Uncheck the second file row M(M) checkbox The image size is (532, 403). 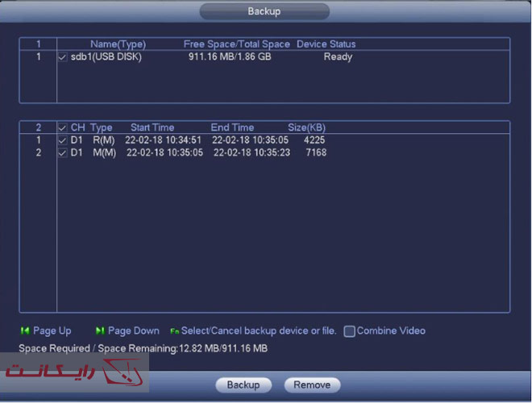click(x=63, y=152)
